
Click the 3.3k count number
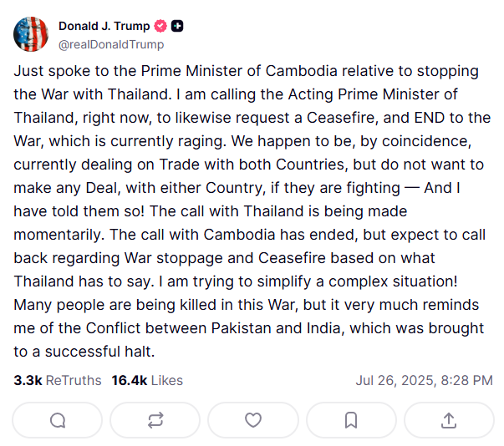click(28, 381)
